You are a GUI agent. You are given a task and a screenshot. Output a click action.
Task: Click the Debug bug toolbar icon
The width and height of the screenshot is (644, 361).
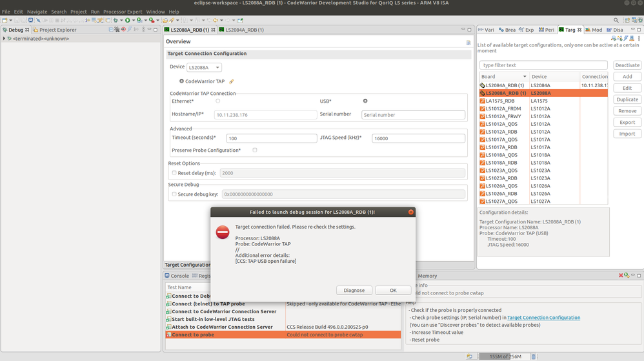point(116,20)
